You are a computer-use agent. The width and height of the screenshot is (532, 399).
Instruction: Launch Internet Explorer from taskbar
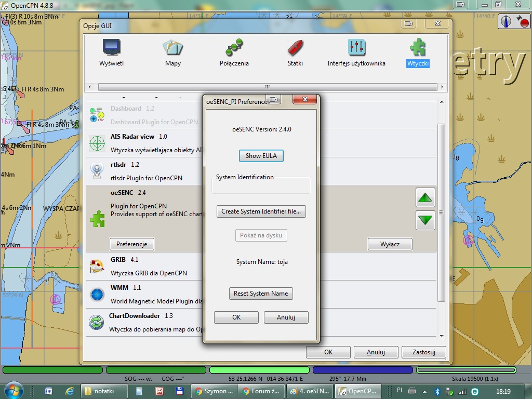pyautogui.click(x=70, y=391)
